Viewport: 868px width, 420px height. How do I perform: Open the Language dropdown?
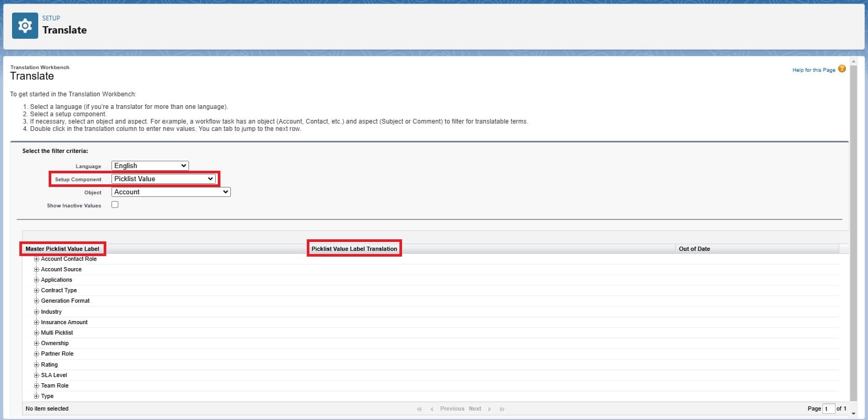click(x=150, y=165)
